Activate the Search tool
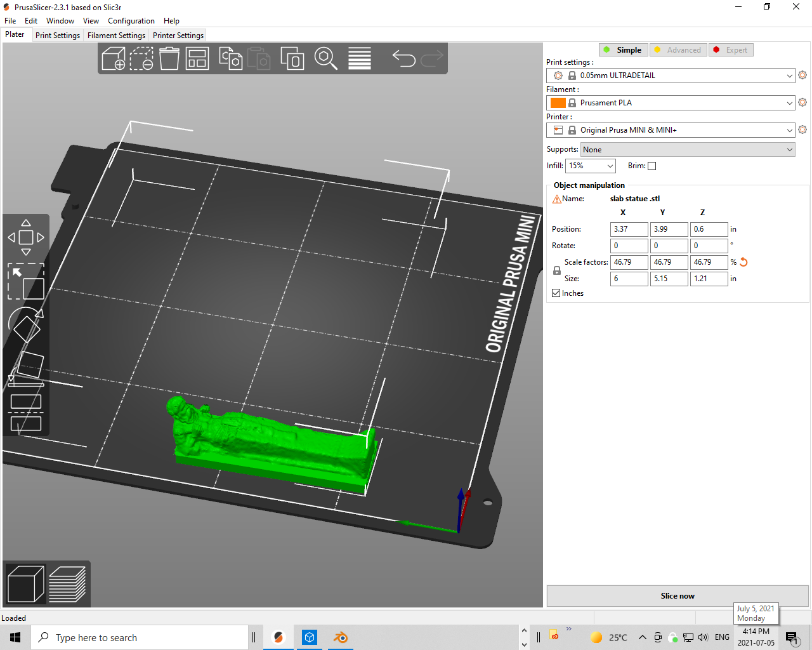The image size is (812, 650). (x=326, y=58)
